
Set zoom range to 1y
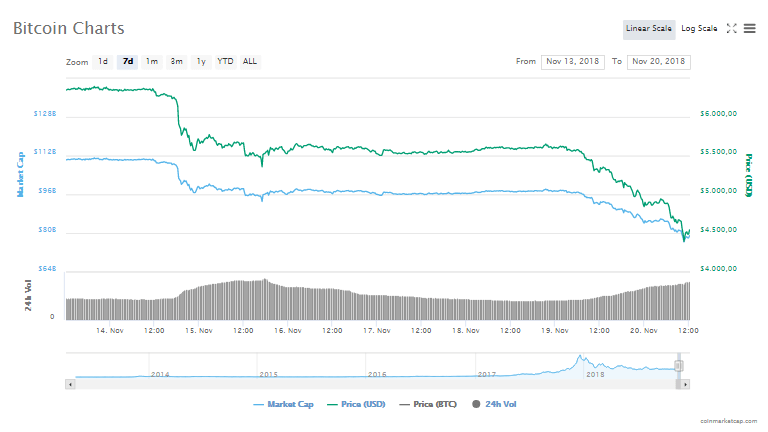tap(201, 62)
